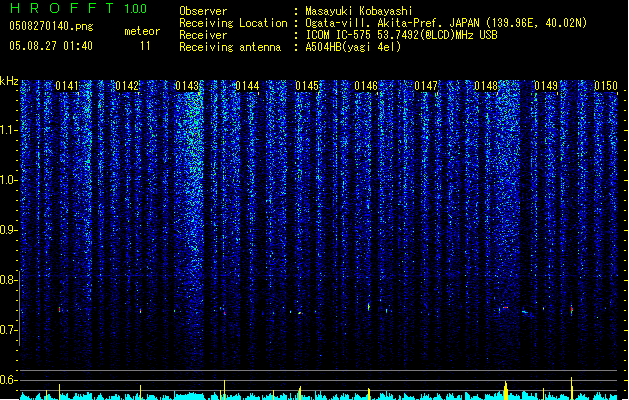Click the 'Receiver' field label
The image size is (629, 400).
click(203, 35)
